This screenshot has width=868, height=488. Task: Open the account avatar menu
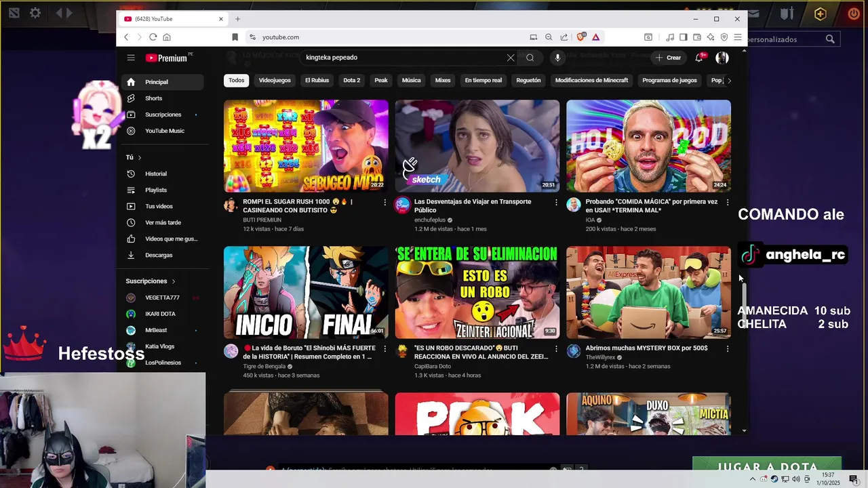click(722, 58)
